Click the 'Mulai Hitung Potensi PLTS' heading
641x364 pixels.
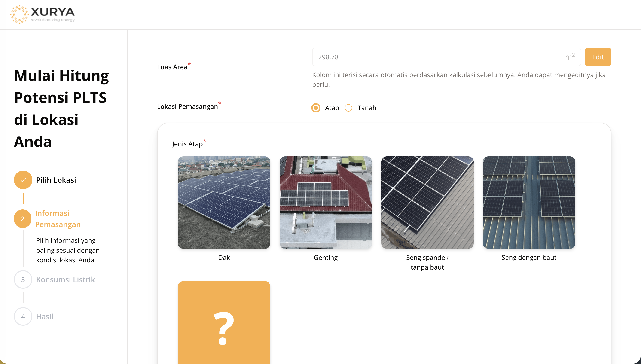[x=61, y=109]
